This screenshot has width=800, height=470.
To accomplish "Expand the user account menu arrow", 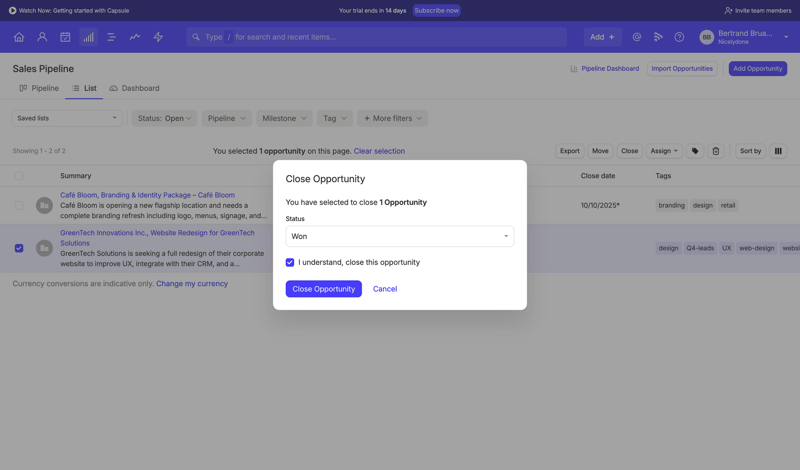I will tap(786, 37).
